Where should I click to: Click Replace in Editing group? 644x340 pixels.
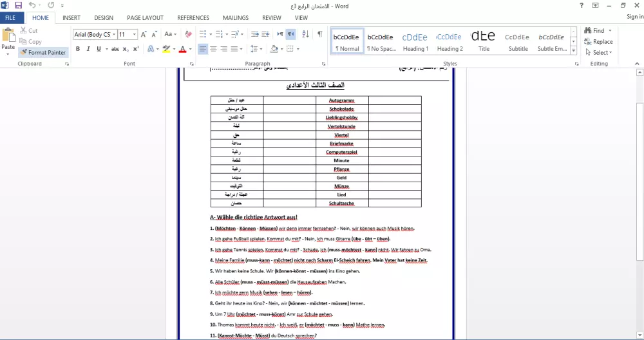tap(598, 41)
